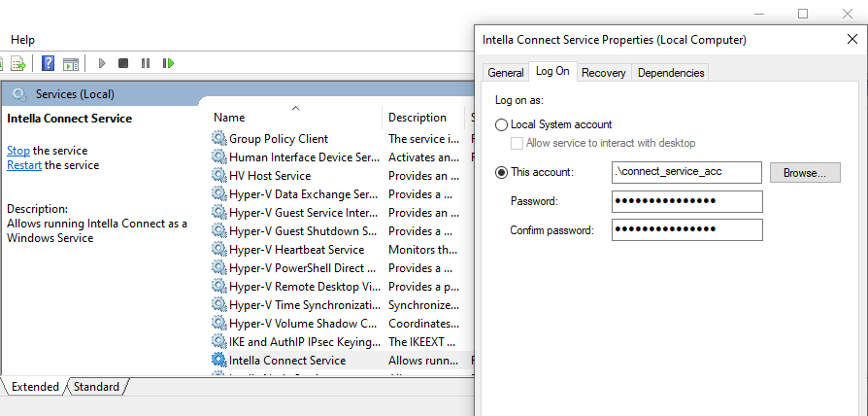
Task: Toggle Allow service to interact with desktop
Action: (x=517, y=143)
